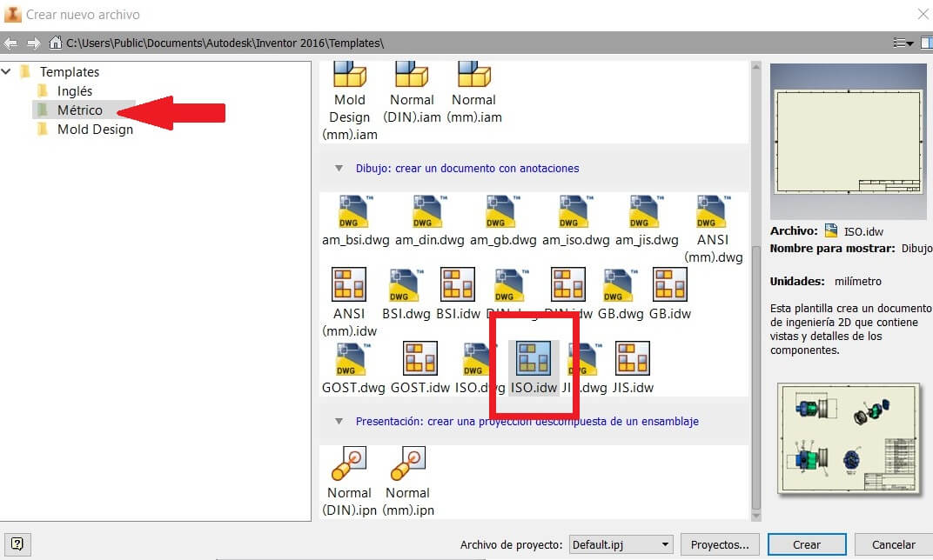
Task: Click the home templates folder icon
Action: point(56,43)
